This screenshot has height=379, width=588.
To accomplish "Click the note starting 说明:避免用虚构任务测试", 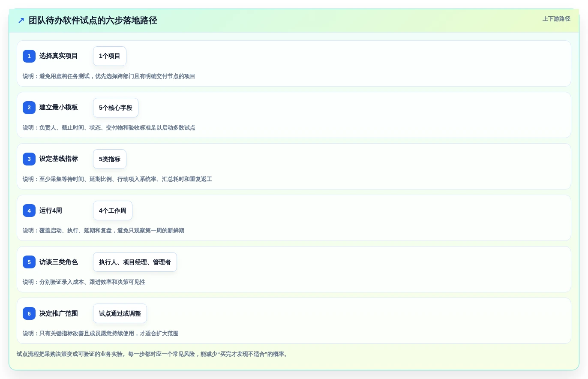I will tap(109, 76).
